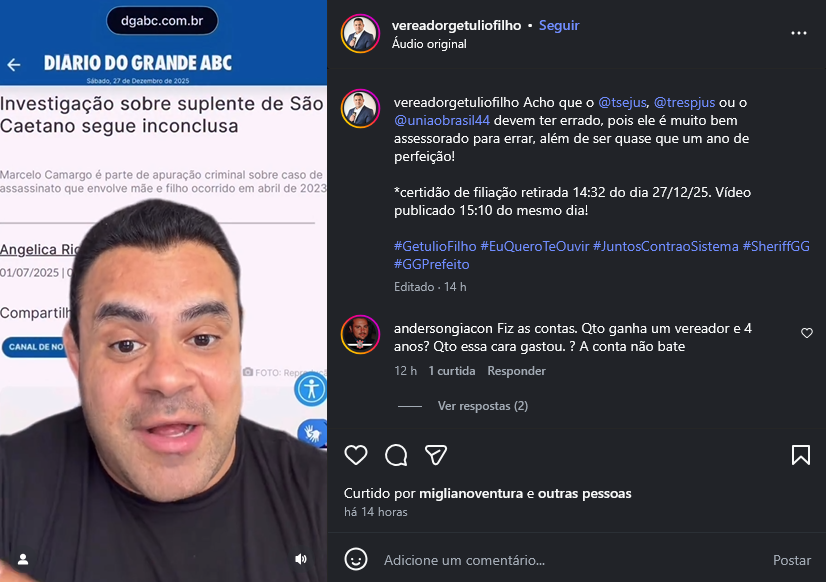
Task: Open more options three-dot menu
Action: tap(799, 33)
